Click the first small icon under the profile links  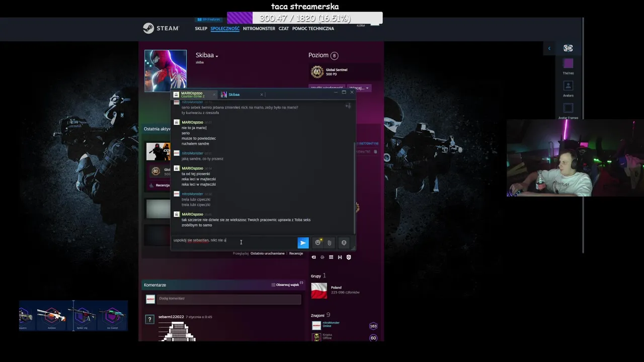click(313, 257)
